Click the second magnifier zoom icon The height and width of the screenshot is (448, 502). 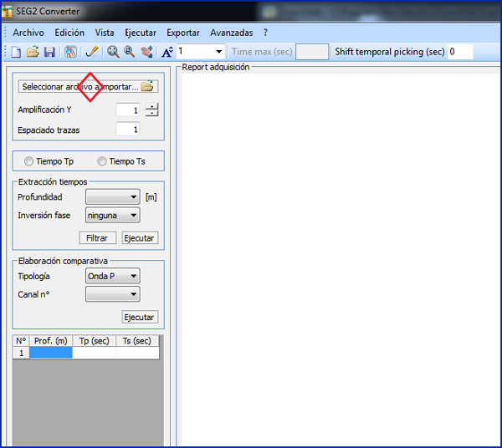coord(130,52)
